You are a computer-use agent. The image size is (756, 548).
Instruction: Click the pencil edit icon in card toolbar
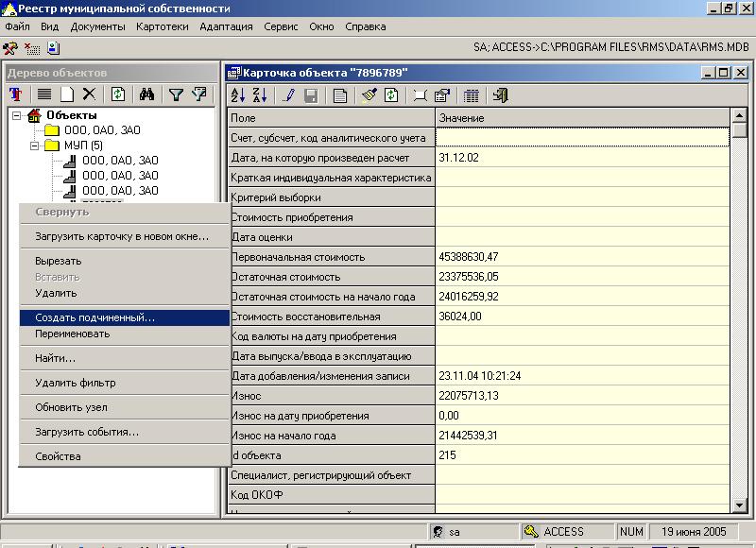(x=289, y=94)
